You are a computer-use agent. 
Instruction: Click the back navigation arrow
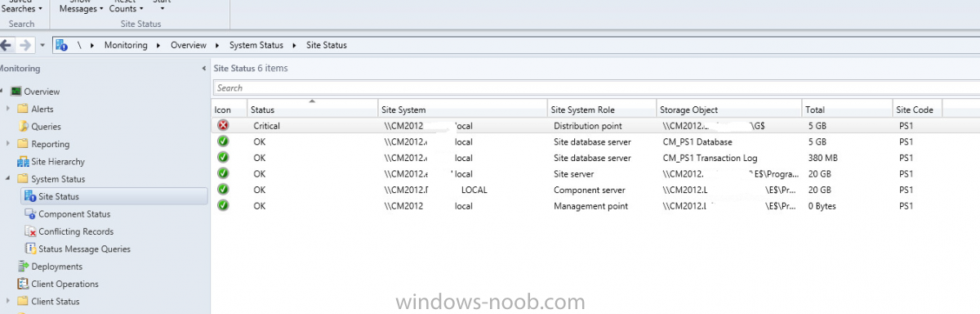pos(7,45)
